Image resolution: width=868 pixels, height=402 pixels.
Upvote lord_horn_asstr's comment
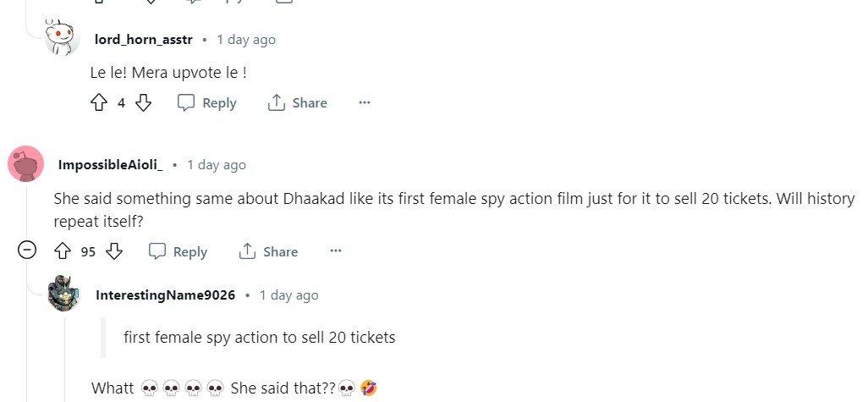[99, 103]
